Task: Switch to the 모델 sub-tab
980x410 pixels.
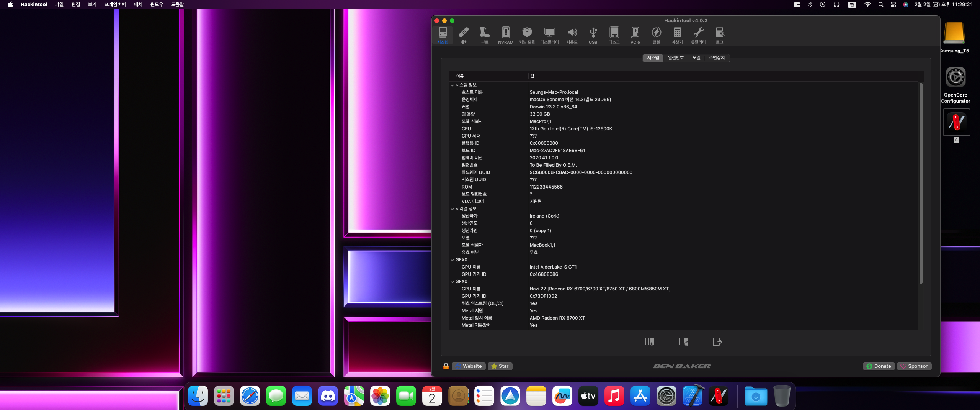Action: pyautogui.click(x=696, y=57)
